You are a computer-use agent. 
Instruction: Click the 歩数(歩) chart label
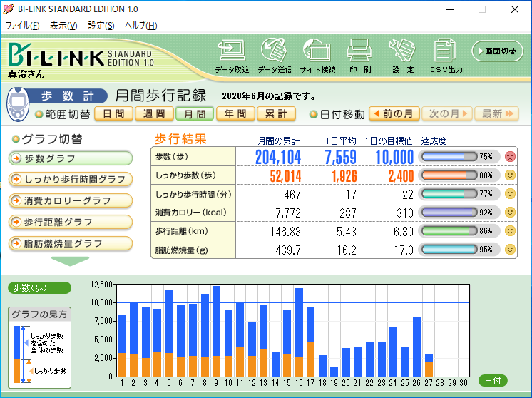(x=39, y=287)
